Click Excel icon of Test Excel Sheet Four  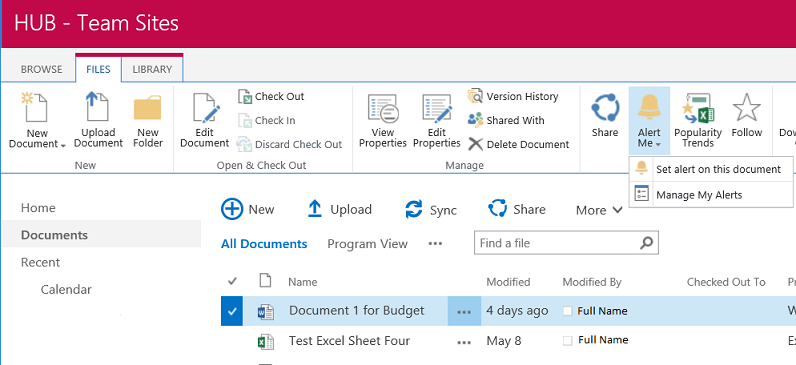(266, 342)
